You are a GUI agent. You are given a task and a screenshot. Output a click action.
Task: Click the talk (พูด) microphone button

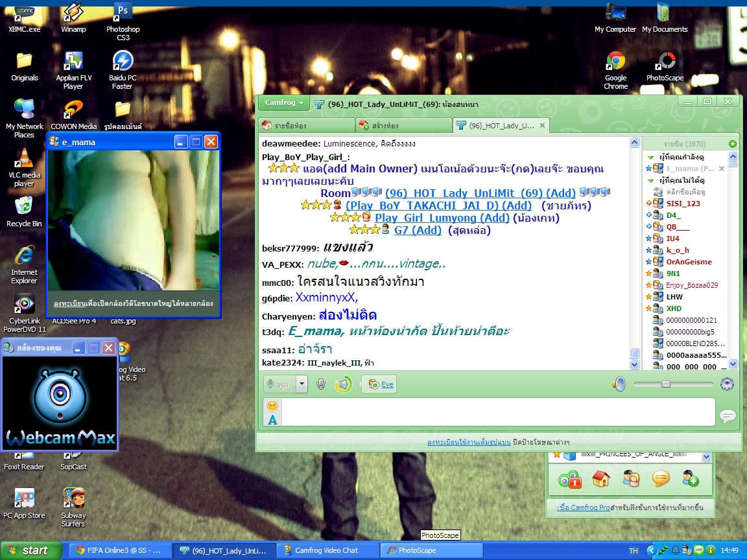[x=279, y=384]
